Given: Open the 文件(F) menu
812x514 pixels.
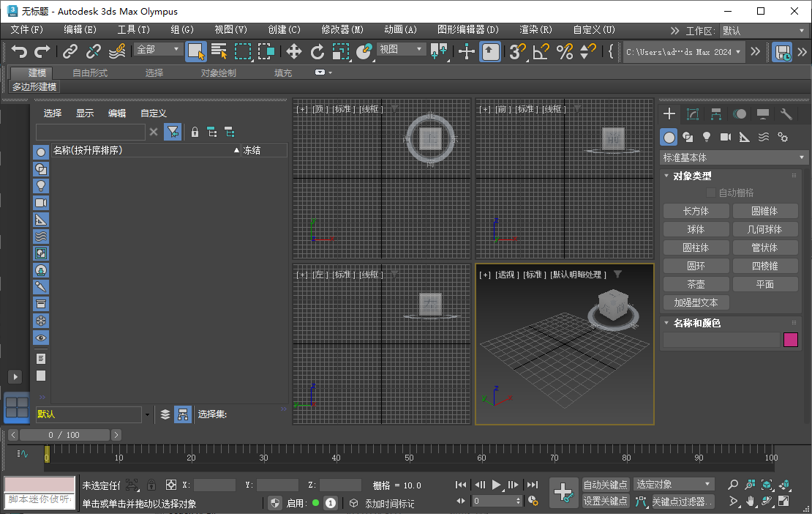Looking at the screenshot, I should [x=26, y=29].
